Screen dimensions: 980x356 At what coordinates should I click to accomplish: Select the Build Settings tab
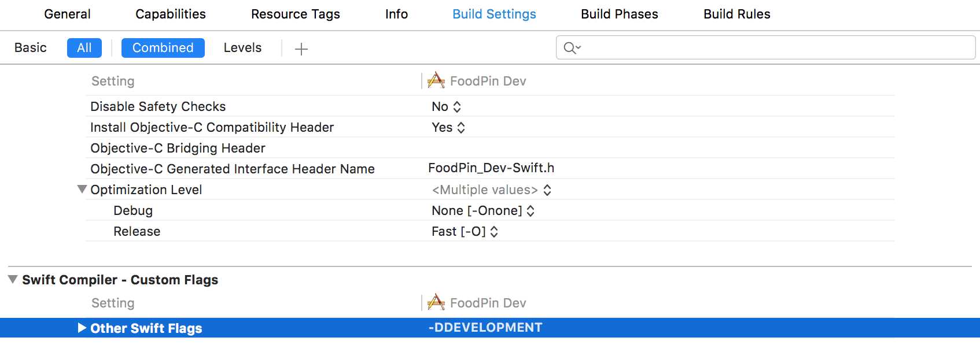click(494, 14)
